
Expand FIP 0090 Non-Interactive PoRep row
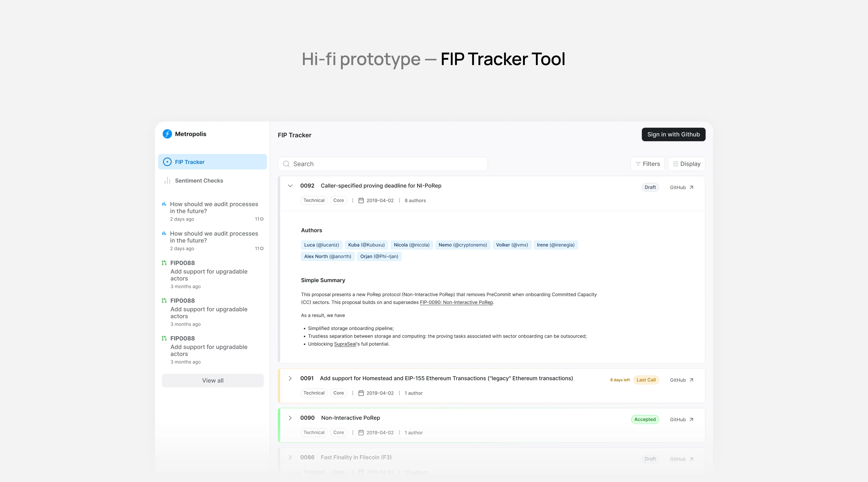(290, 418)
